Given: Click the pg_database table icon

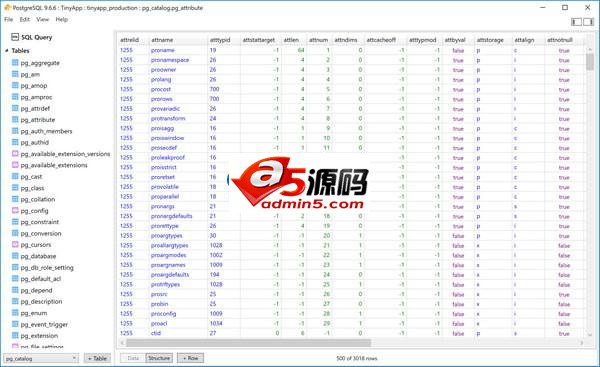Looking at the screenshot, I should tap(15, 256).
